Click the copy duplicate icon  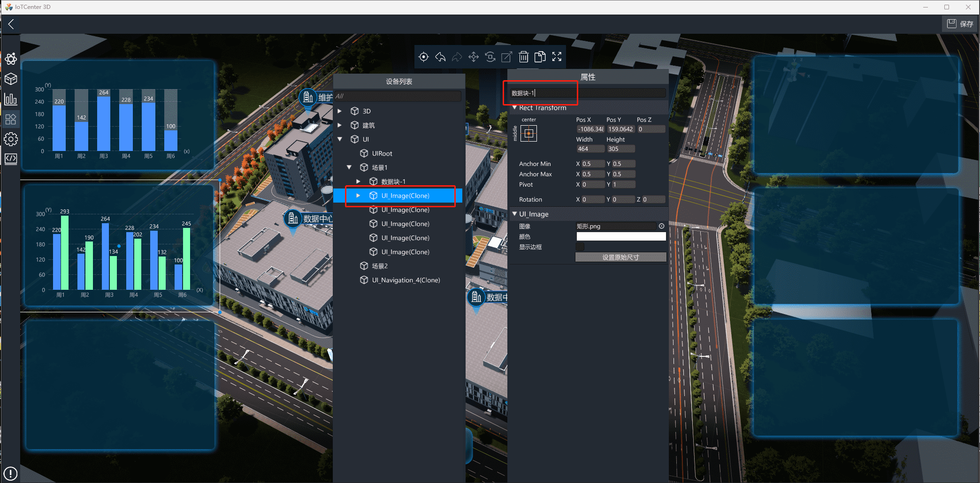(x=540, y=57)
